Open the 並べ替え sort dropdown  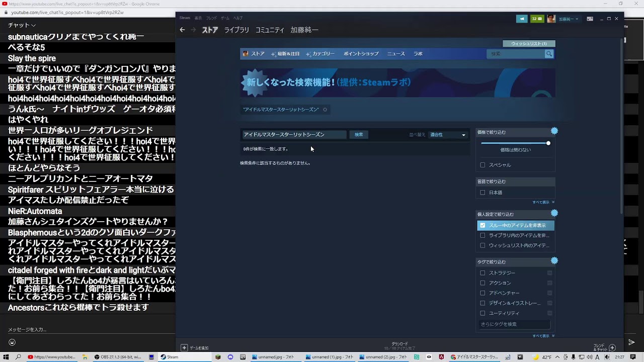coord(448,135)
